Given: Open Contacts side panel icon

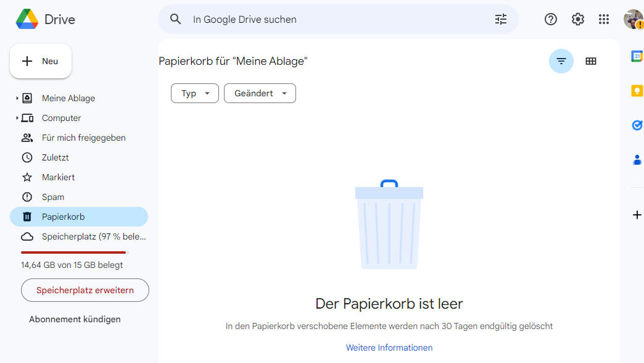Looking at the screenshot, I should coord(637,160).
